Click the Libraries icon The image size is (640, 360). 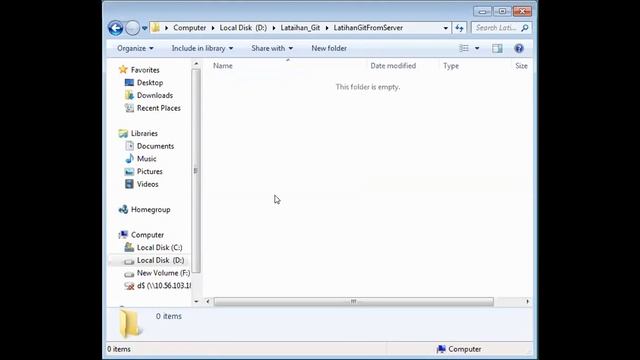[123, 133]
